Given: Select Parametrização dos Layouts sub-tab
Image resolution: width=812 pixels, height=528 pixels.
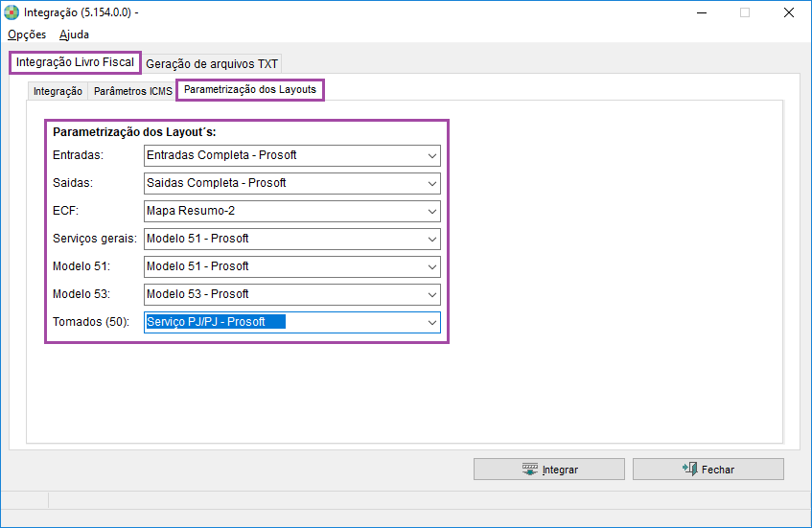Looking at the screenshot, I should 250,89.
